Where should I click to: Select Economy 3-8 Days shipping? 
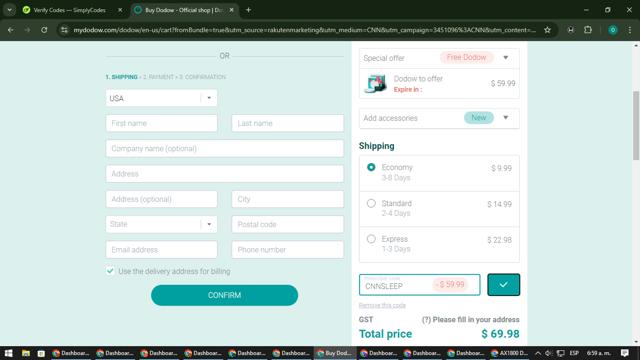371,167
